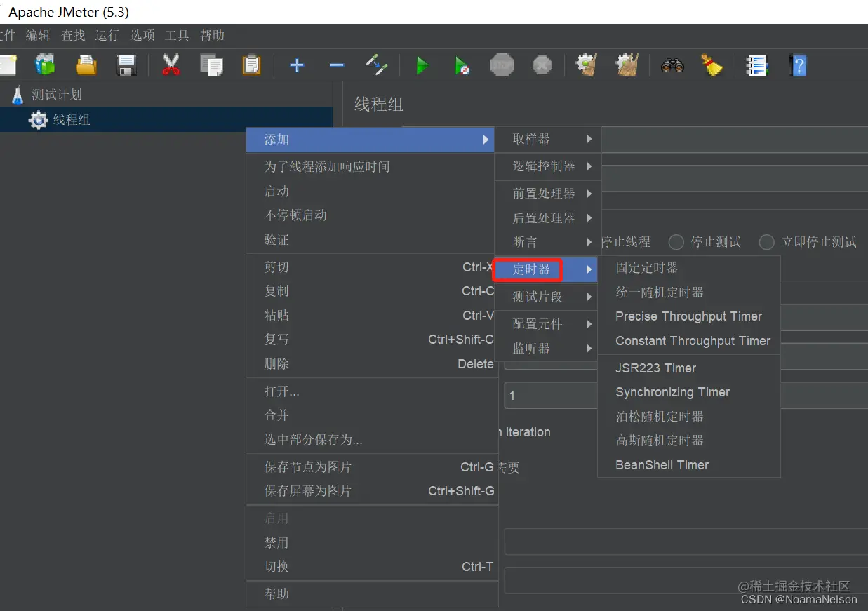Choose 泊松随机定时器 option
The width and height of the screenshot is (868, 611).
click(x=689, y=417)
